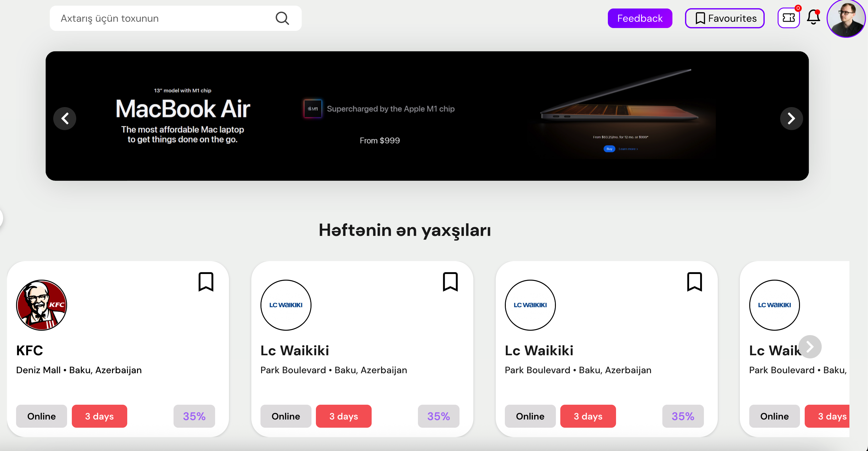868x451 pixels.
Task: Click first Lc Waikiki card logo
Action: coord(286,305)
